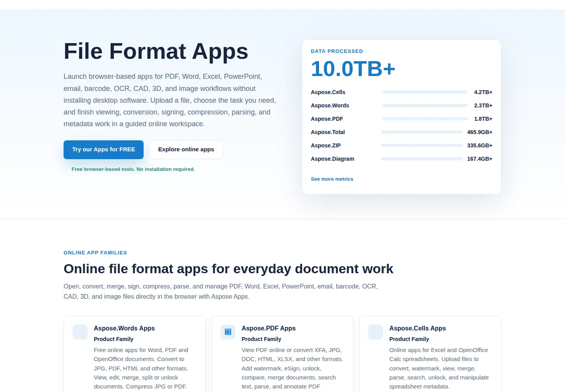Click the Aspose.Cells progress bar in Data Processed
565x392 pixels.
(x=425, y=93)
